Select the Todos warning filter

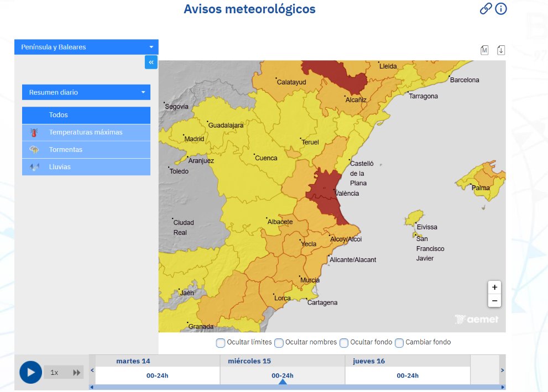click(86, 115)
